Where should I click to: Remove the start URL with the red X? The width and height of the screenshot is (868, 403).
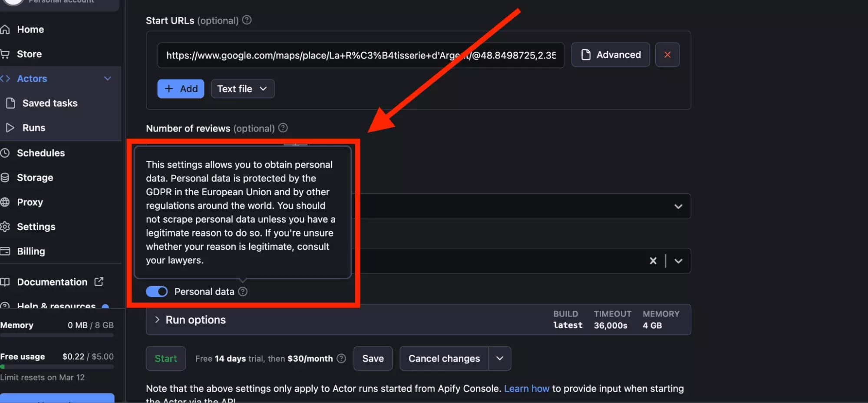click(x=667, y=54)
